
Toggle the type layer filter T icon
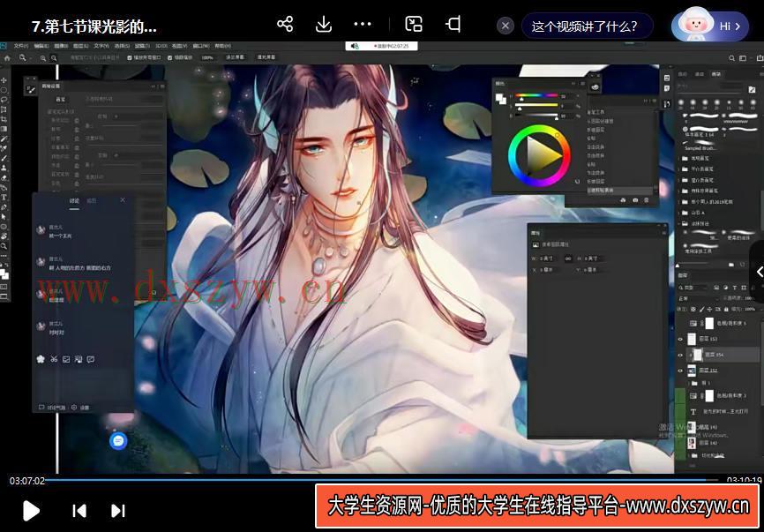click(x=735, y=288)
